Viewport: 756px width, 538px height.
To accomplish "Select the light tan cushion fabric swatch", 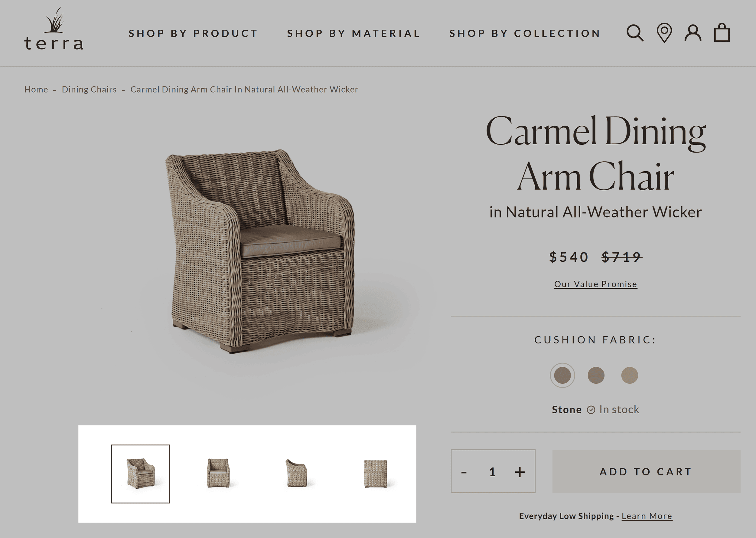I will pyautogui.click(x=629, y=375).
